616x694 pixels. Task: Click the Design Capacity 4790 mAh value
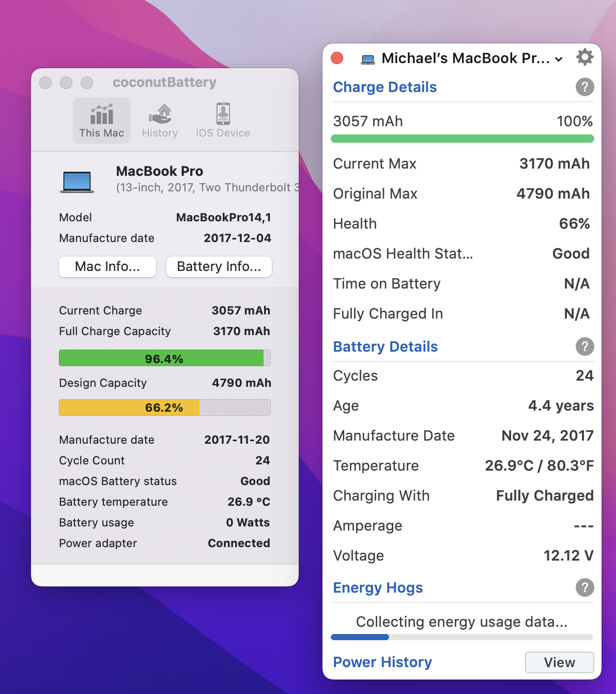click(241, 383)
